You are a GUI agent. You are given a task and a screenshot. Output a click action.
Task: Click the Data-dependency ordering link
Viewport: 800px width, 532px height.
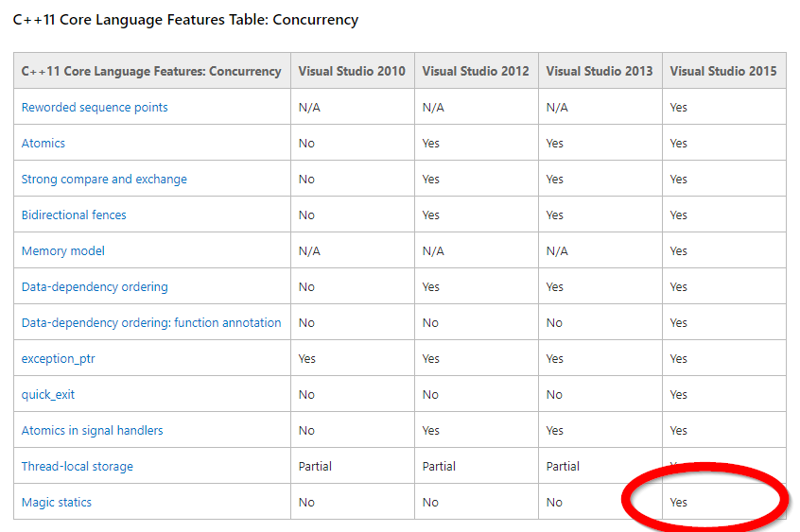click(x=95, y=287)
